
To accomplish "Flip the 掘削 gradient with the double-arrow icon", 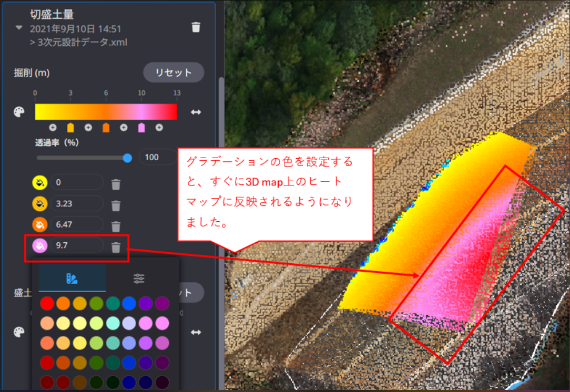I will pyautogui.click(x=196, y=112).
